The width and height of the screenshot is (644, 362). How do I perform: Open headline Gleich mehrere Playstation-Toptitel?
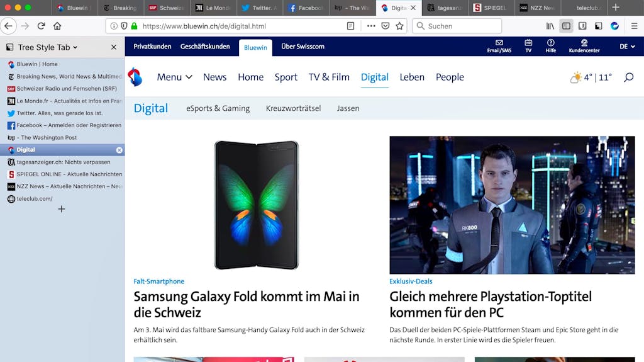[x=491, y=305]
